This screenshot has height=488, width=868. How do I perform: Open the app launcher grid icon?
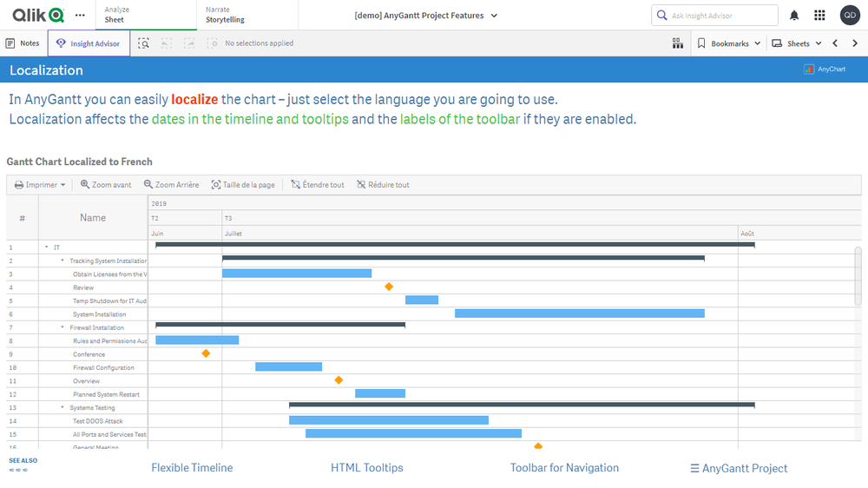(x=819, y=16)
